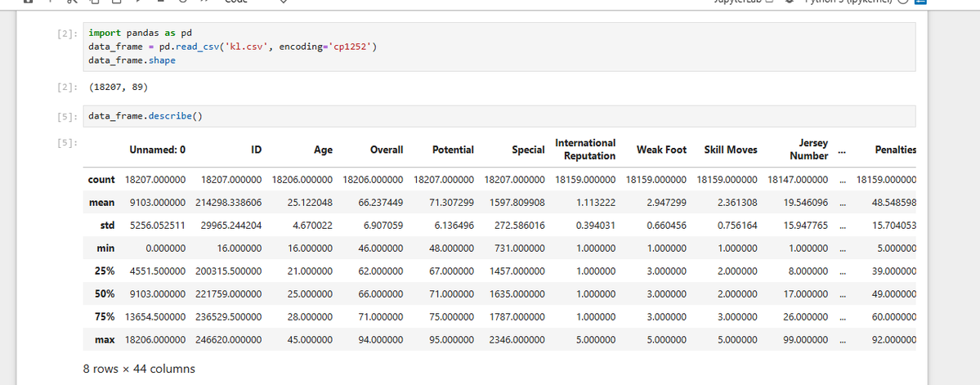Click the truncated columns ellipsis header
980x385 pixels.
pos(842,150)
